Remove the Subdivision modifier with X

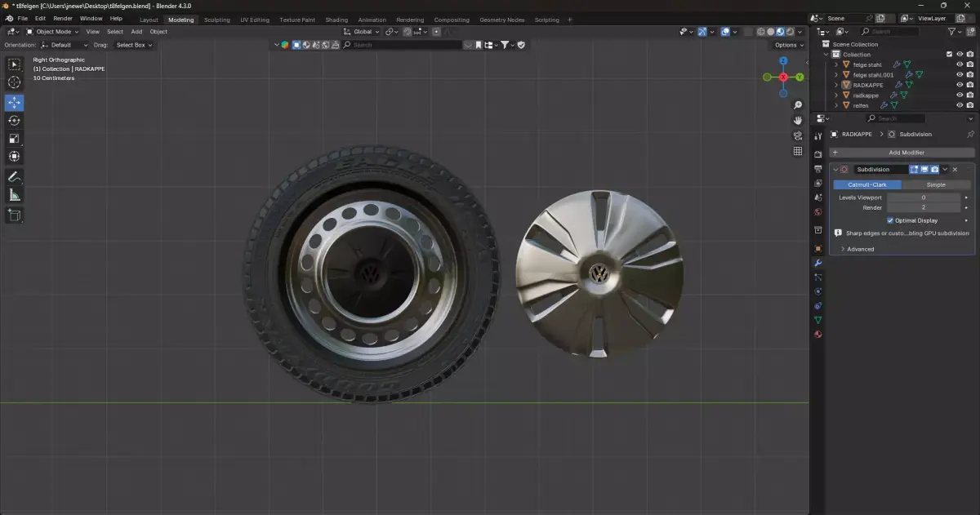(x=955, y=169)
